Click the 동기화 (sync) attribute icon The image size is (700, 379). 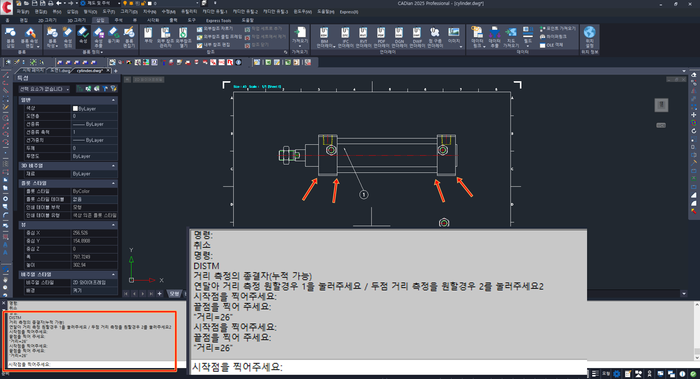(x=113, y=36)
